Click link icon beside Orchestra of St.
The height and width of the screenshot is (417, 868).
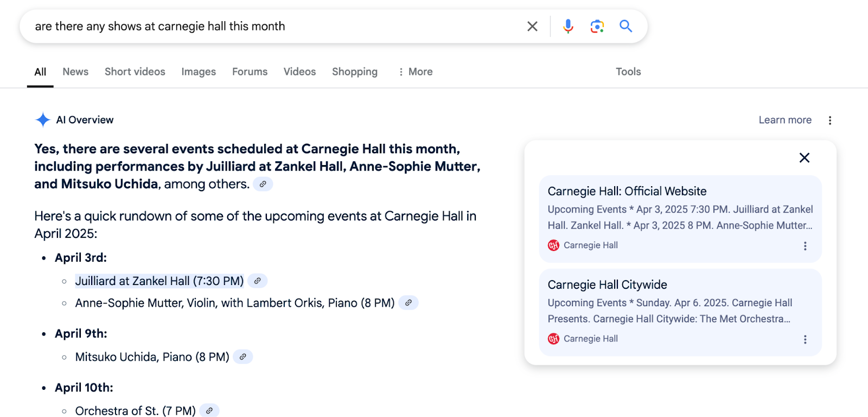coord(209,410)
